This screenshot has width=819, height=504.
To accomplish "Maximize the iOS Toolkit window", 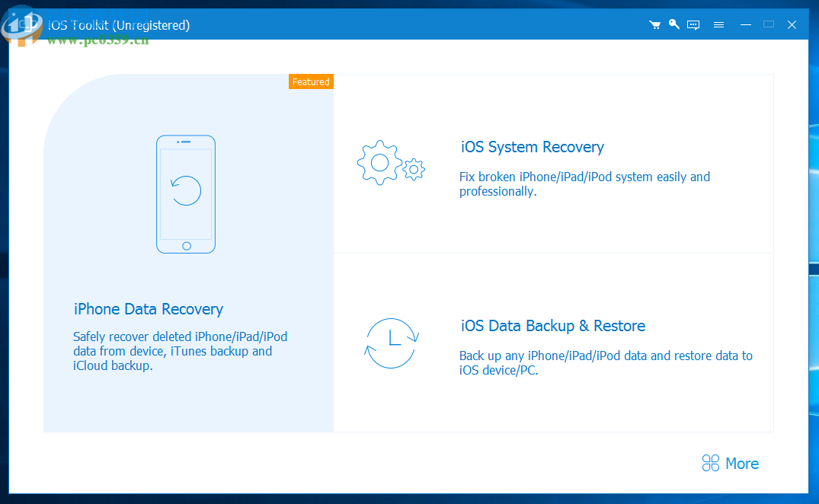I will [768, 24].
